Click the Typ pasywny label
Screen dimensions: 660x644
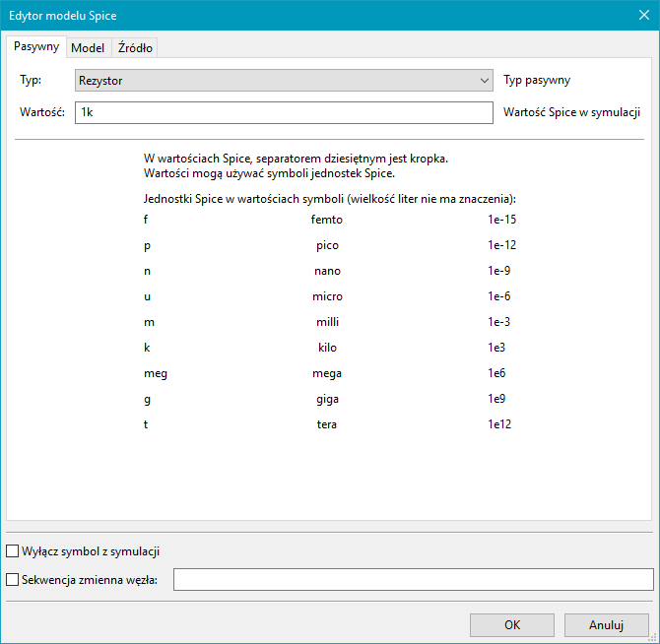point(537,81)
